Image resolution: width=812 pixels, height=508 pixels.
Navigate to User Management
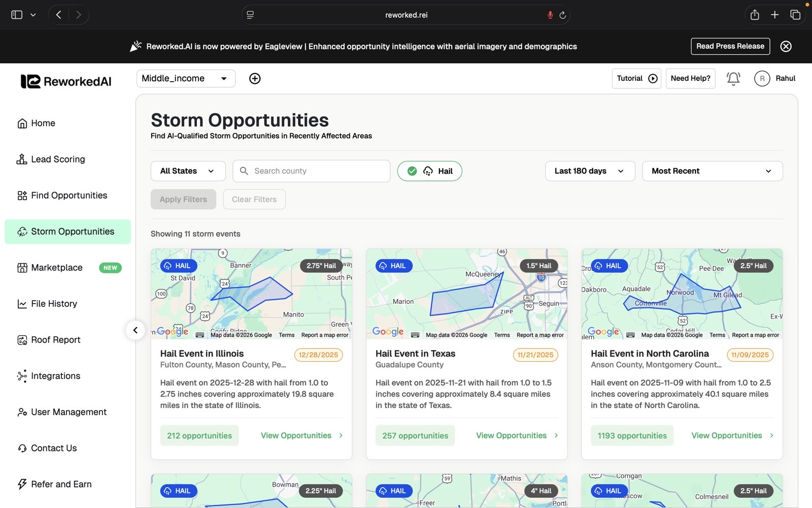(68, 411)
